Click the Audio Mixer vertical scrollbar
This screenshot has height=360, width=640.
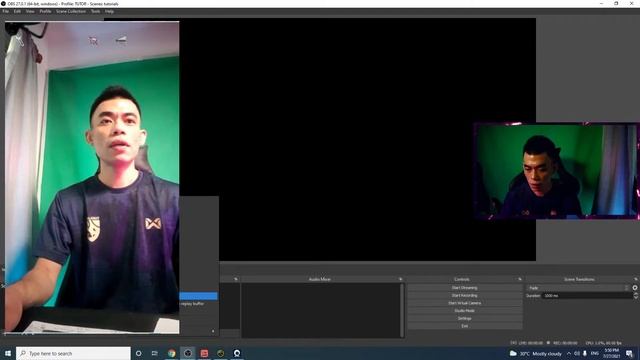pos(402,310)
